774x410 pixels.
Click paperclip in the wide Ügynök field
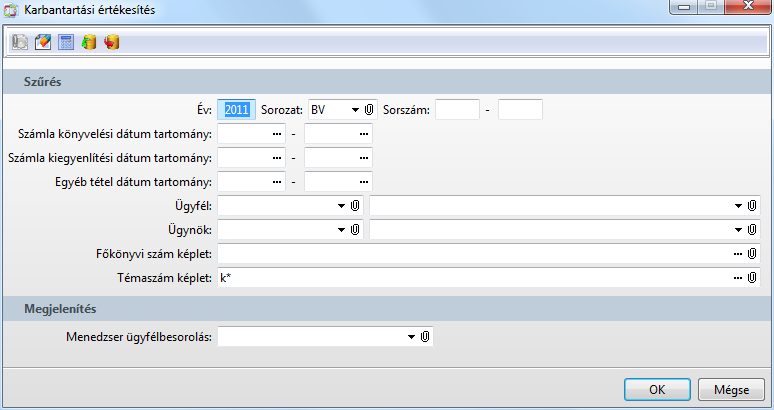tap(752, 229)
